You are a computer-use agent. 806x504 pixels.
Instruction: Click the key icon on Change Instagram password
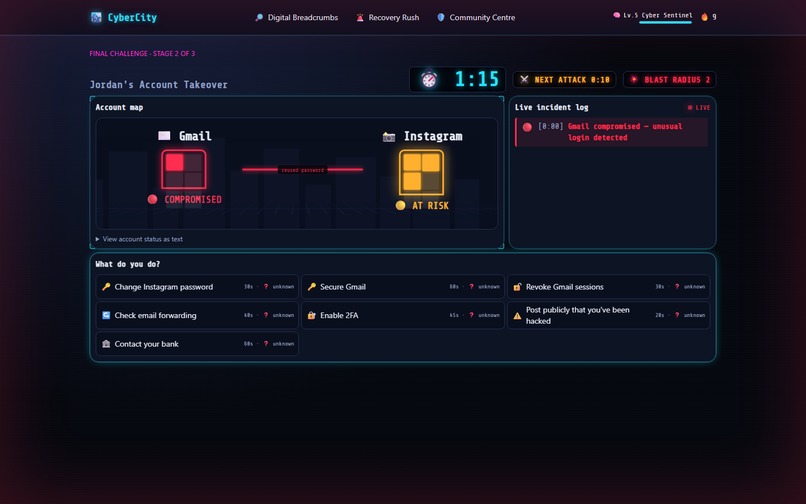[x=106, y=287]
